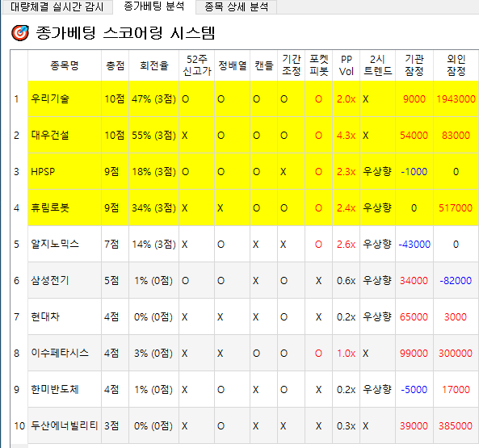Click row header number 1
The image size is (479, 448).
[19, 98]
